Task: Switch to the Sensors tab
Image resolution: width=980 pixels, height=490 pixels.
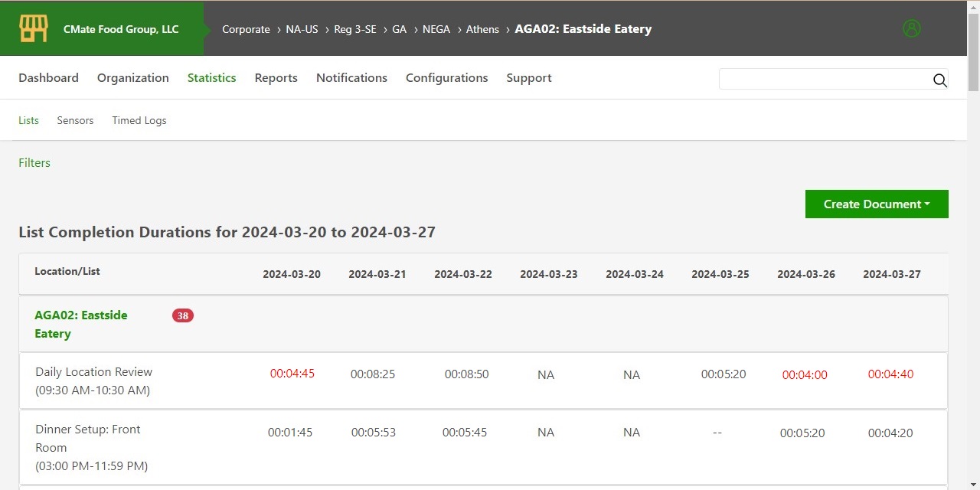Action: 75,120
